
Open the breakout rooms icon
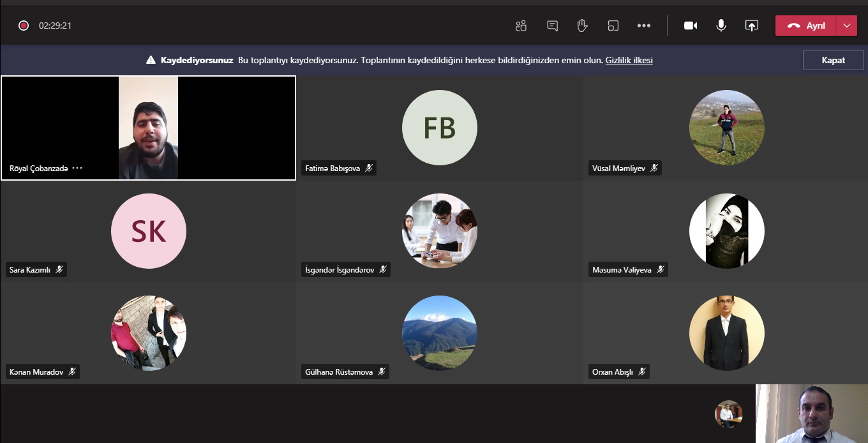613,26
